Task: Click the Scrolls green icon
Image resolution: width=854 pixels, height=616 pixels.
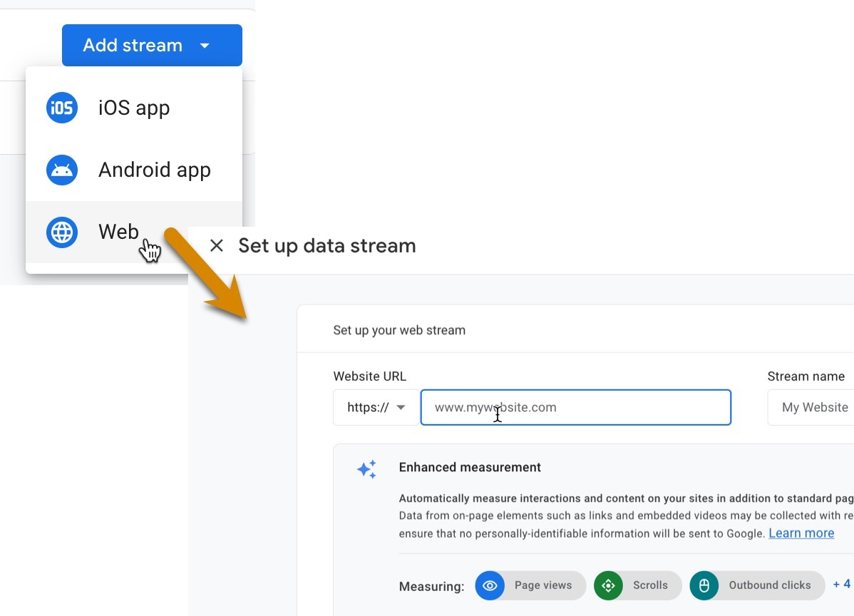Action: 608,585
